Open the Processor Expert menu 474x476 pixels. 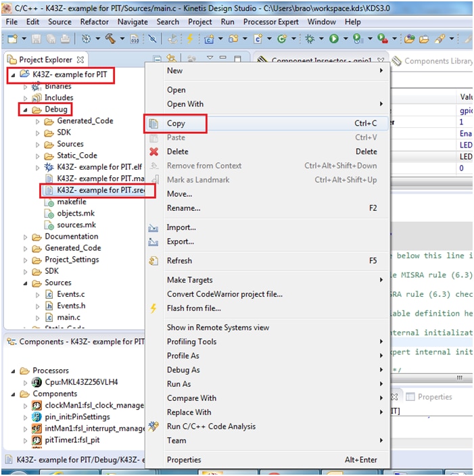point(271,22)
